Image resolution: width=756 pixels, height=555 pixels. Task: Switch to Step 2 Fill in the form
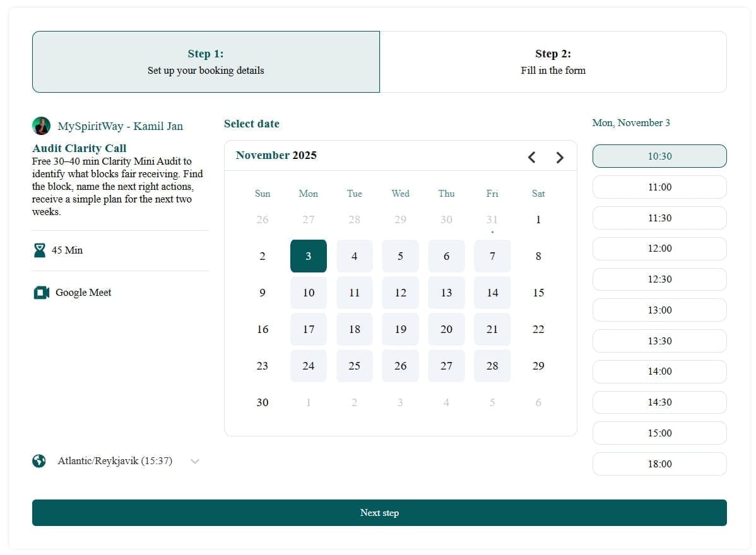pyautogui.click(x=553, y=62)
